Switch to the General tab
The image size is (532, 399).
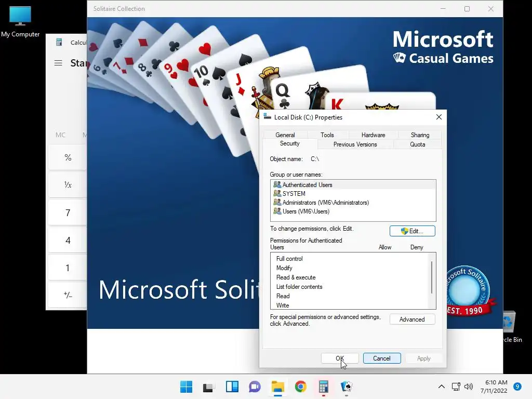(x=285, y=135)
